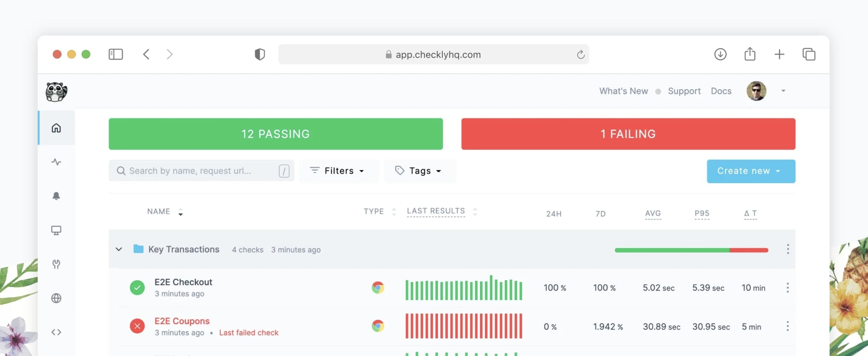Viewport: 868px width, 356px height.
Task: Open alerts via the bell sidebar icon
Action: click(x=56, y=196)
